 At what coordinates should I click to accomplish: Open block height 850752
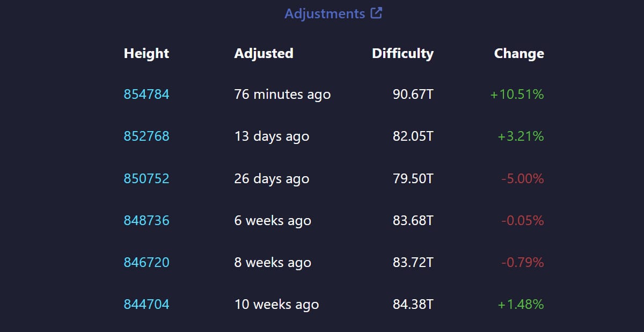[147, 178]
